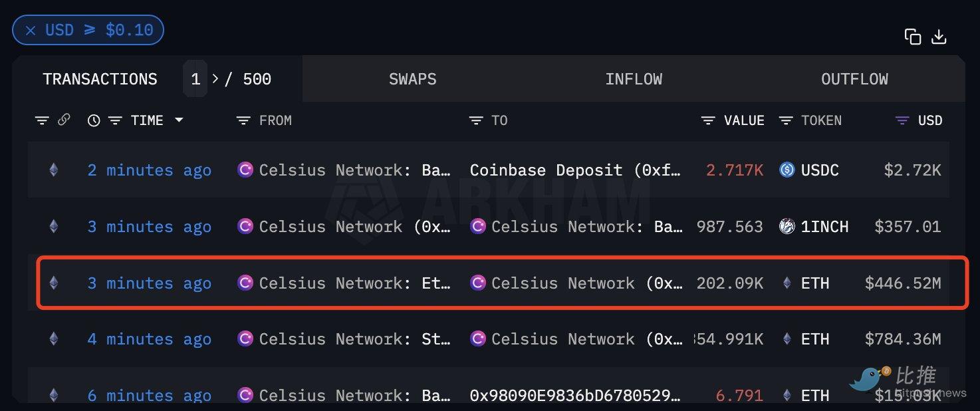Click the Celsius logo beside the Coinbase row's sender

245,170
